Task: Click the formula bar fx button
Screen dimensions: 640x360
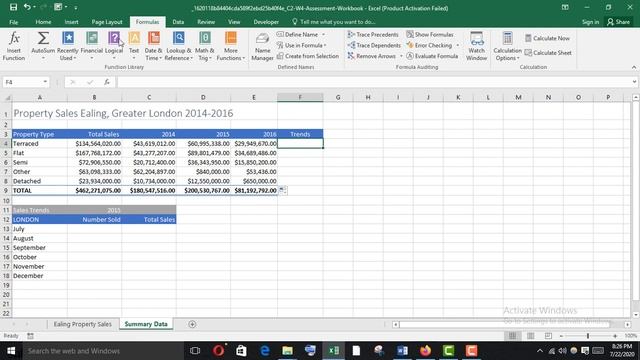Action: (x=107, y=82)
